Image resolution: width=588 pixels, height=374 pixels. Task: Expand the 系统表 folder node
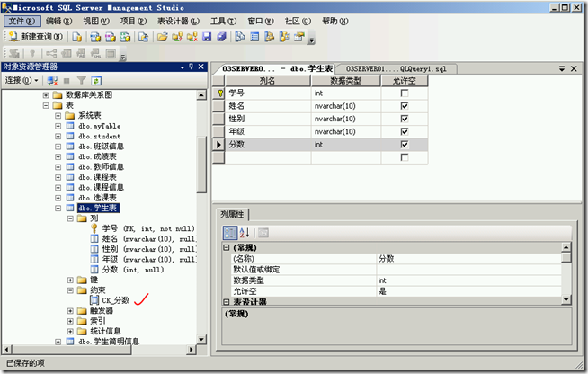pyautogui.click(x=58, y=116)
